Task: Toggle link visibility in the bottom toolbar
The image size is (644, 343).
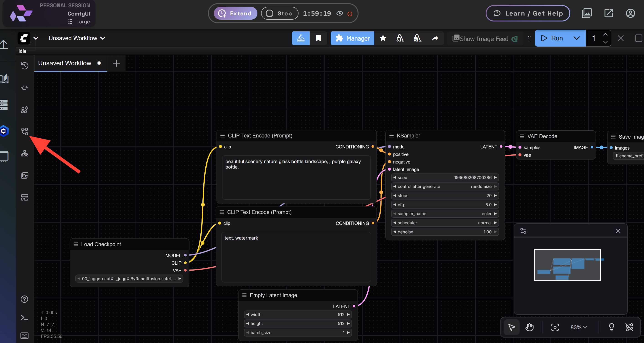Action: pos(630,327)
